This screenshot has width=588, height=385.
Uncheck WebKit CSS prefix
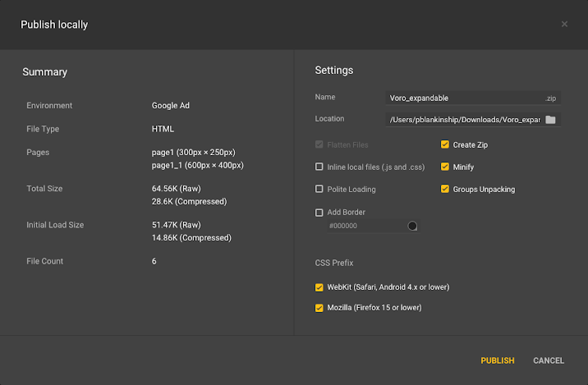click(x=319, y=287)
